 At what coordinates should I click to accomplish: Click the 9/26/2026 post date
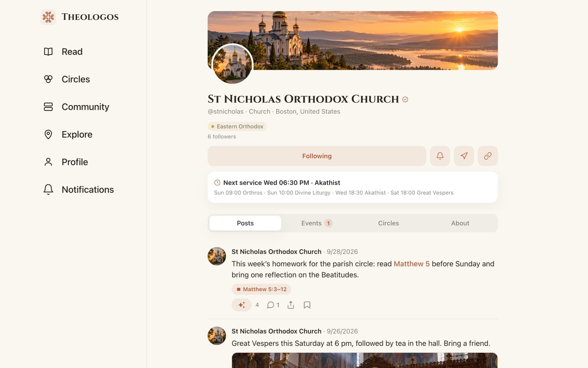point(342,331)
